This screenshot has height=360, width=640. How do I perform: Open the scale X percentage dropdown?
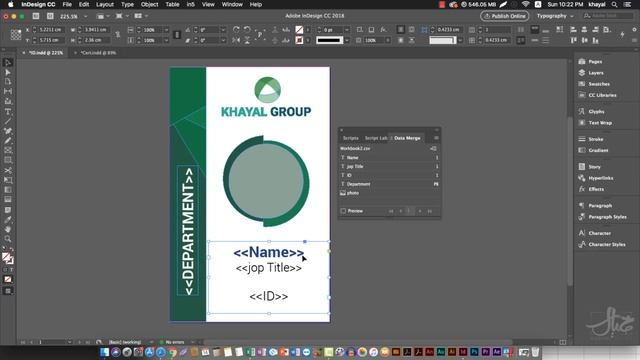tap(166, 30)
